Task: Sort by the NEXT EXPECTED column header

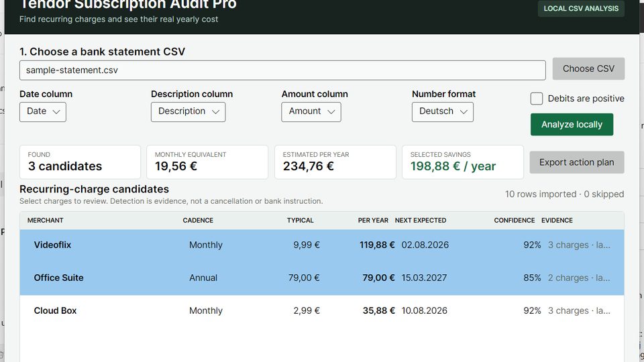Action: point(421,221)
